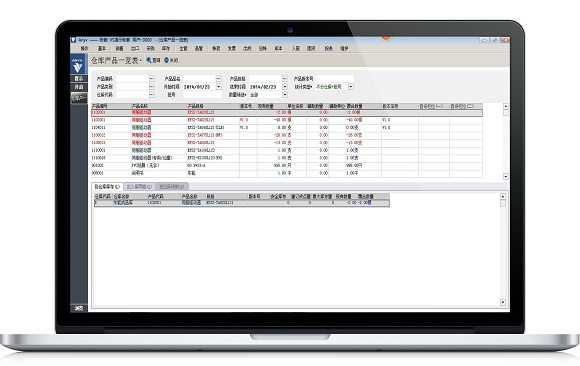Screen dimensions: 580x366
Task: Click the blue 关闭 icon in toolbar
Action: coord(166,60)
